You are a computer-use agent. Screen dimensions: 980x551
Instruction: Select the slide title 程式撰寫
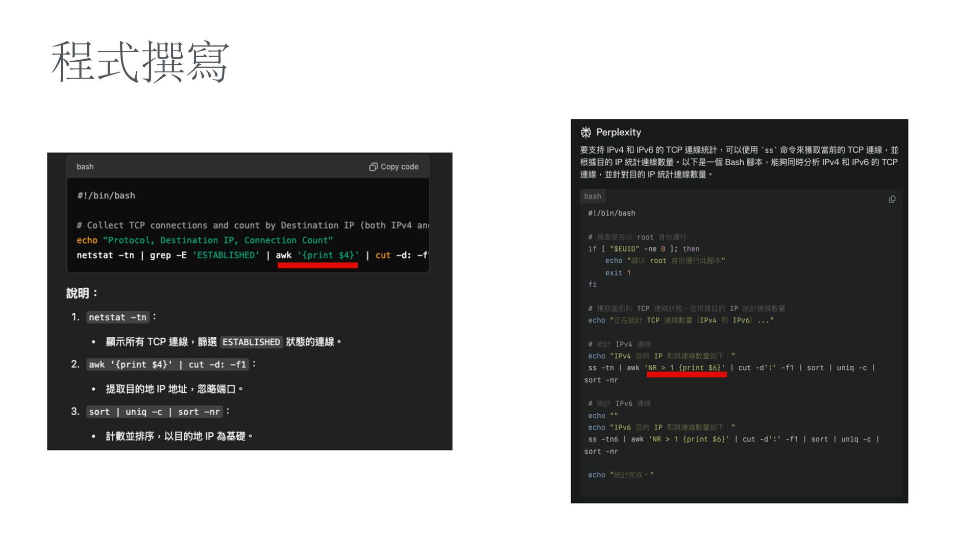coord(140,62)
